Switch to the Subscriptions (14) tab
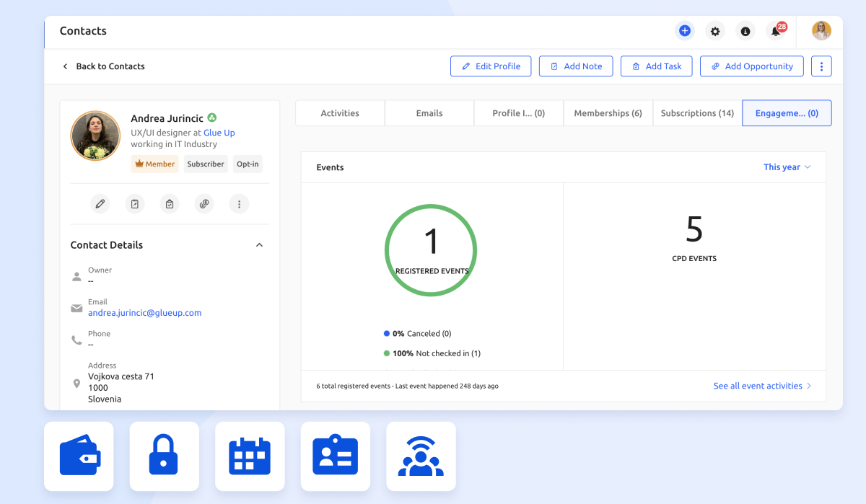Viewport: 866px width, 504px height. (x=697, y=113)
